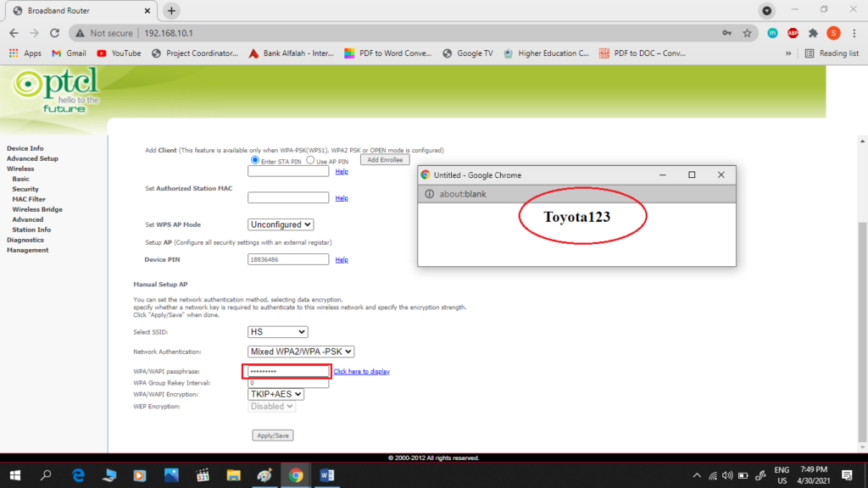Image resolution: width=868 pixels, height=488 pixels.
Task: Click the site info icon in popup window
Action: point(429,194)
